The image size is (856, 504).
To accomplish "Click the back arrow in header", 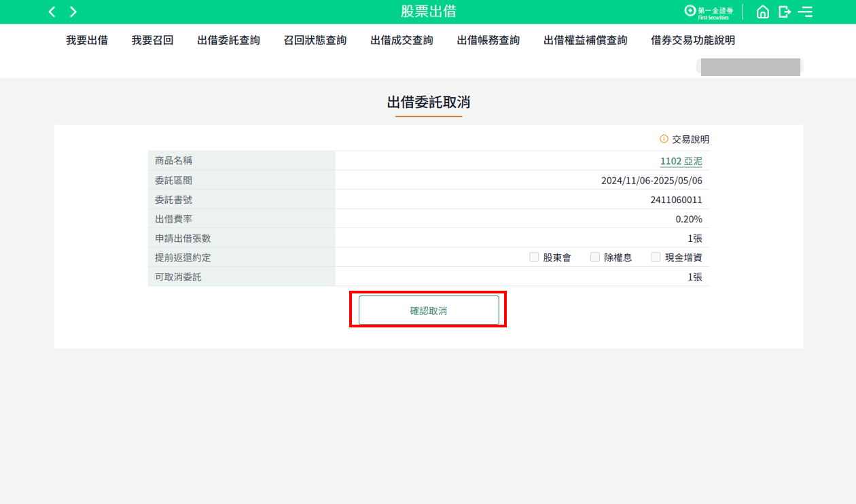I will coord(52,12).
